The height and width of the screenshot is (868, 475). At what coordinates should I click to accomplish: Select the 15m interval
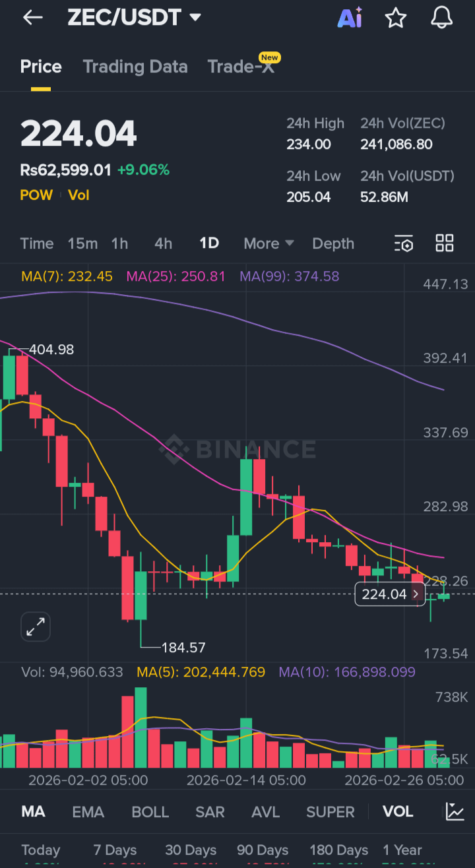click(x=82, y=243)
